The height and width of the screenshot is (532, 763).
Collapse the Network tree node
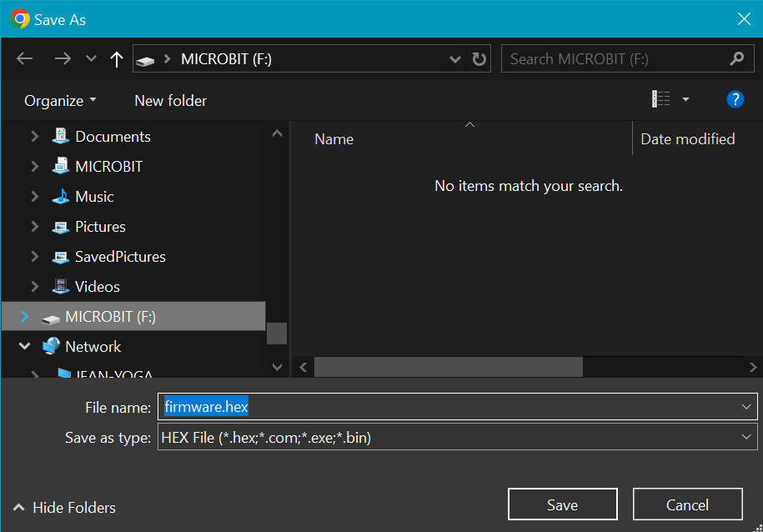24,347
